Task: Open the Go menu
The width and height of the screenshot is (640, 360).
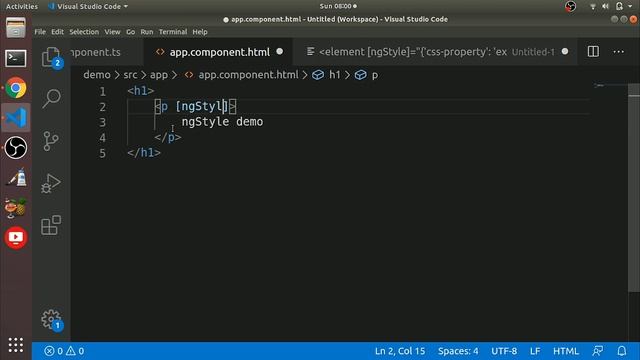Action: point(130,32)
